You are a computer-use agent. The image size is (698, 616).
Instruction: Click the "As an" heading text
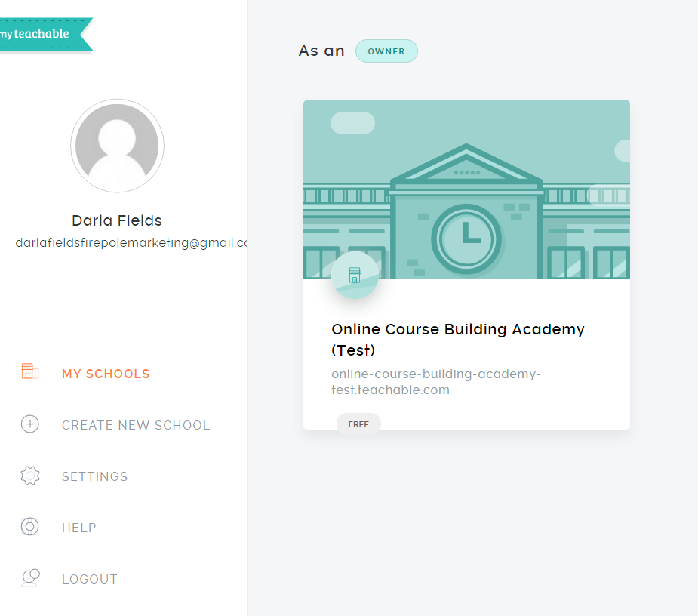point(321,51)
